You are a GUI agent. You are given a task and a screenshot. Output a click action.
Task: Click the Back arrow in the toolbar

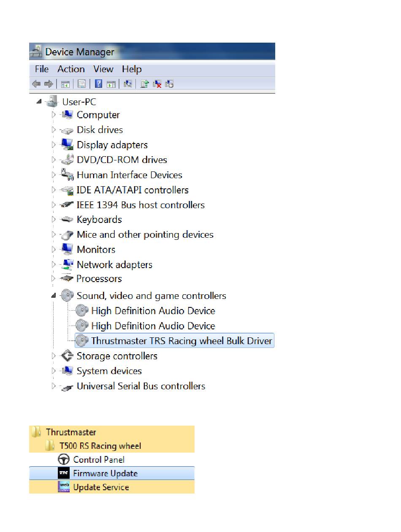[36, 84]
